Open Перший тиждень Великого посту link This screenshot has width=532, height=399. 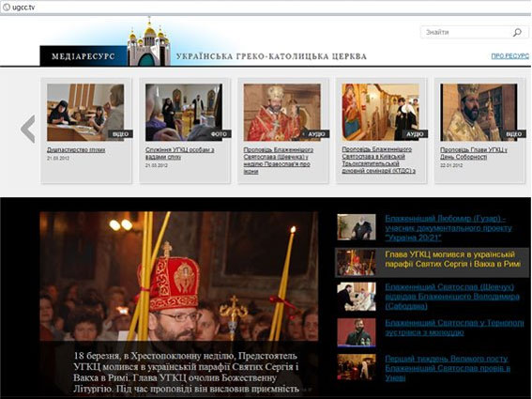tap(448, 368)
